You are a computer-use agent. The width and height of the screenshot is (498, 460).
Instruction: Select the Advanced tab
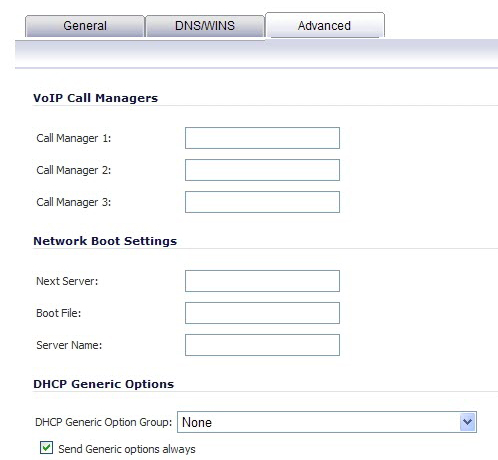[325, 25]
